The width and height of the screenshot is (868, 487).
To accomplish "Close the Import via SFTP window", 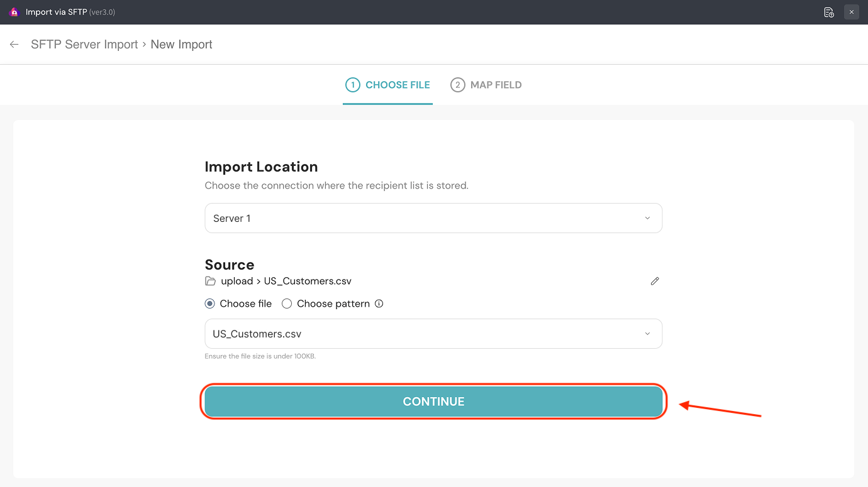I will [852, 12].
